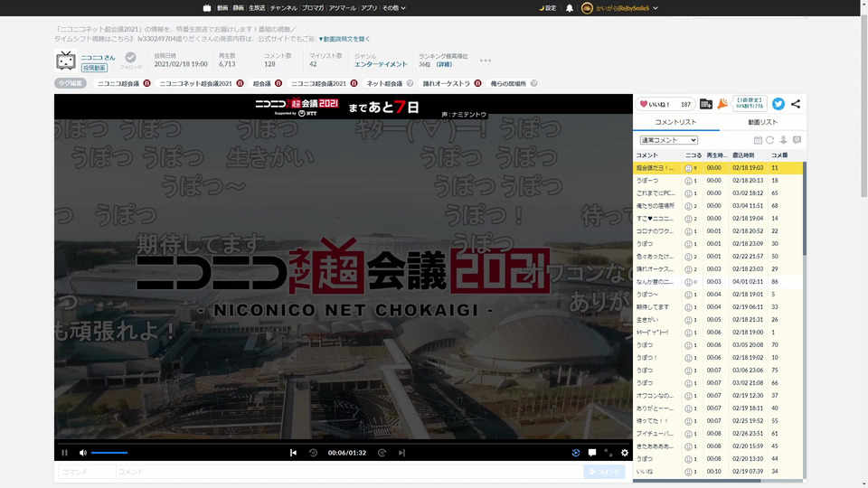Mute the player volume speaker icon
The width and height of the screenshot is (868, 488).
[x=83, y=453]
